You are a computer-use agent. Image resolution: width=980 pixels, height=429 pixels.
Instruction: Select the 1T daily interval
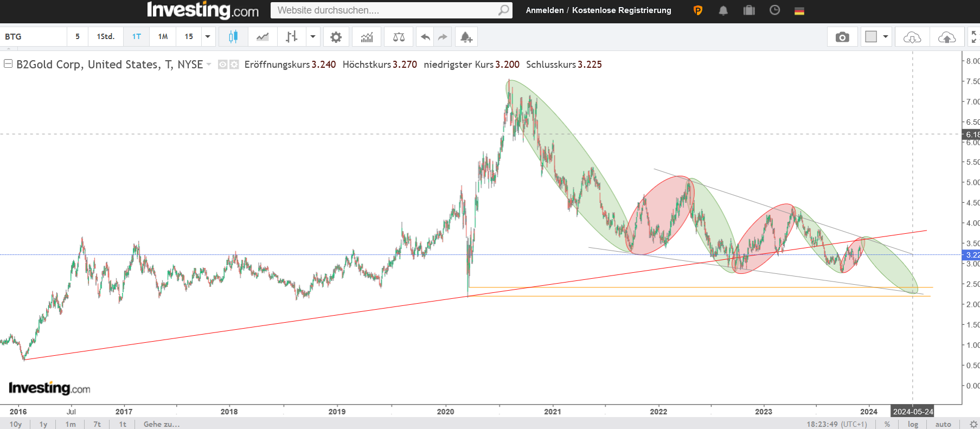[x=137, y=37]
